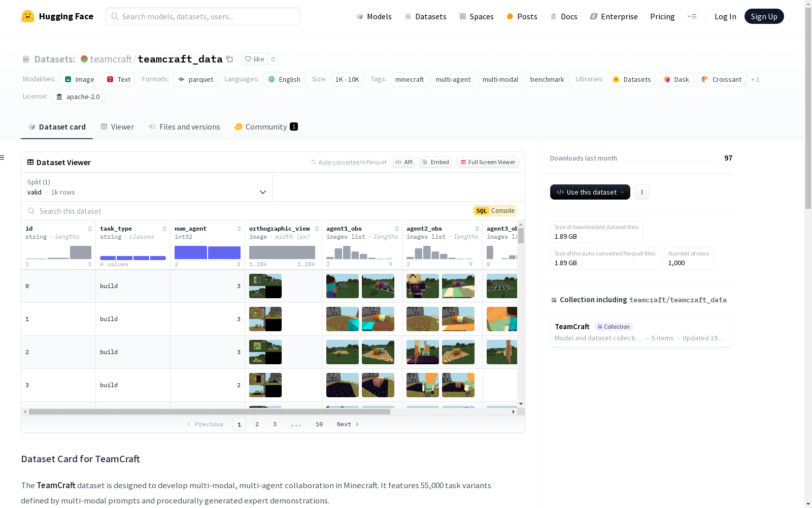Open the Pricing page

click(x=662, y=16)
